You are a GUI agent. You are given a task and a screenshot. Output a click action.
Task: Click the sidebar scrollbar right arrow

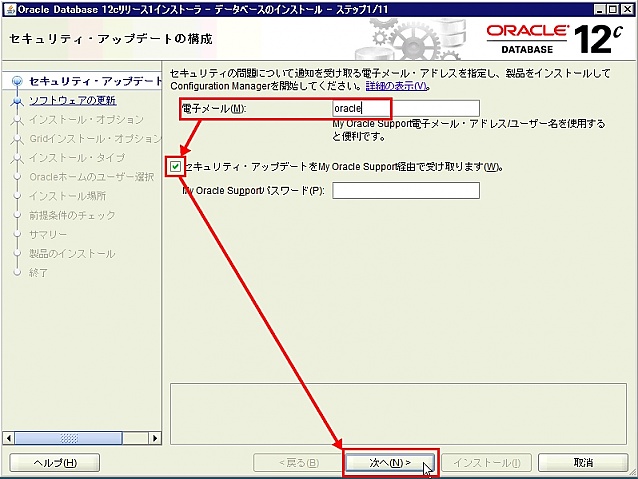[x=155, y=438]
